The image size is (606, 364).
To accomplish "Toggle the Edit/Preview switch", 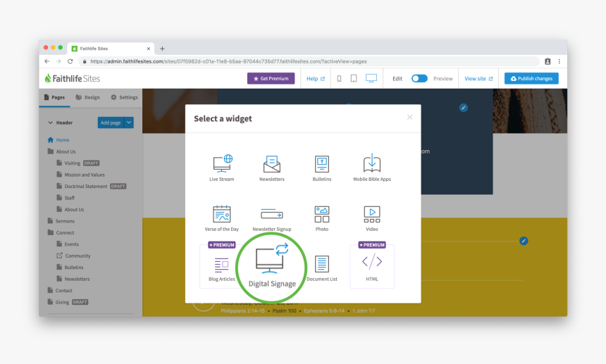I will (x=419, y=78).
